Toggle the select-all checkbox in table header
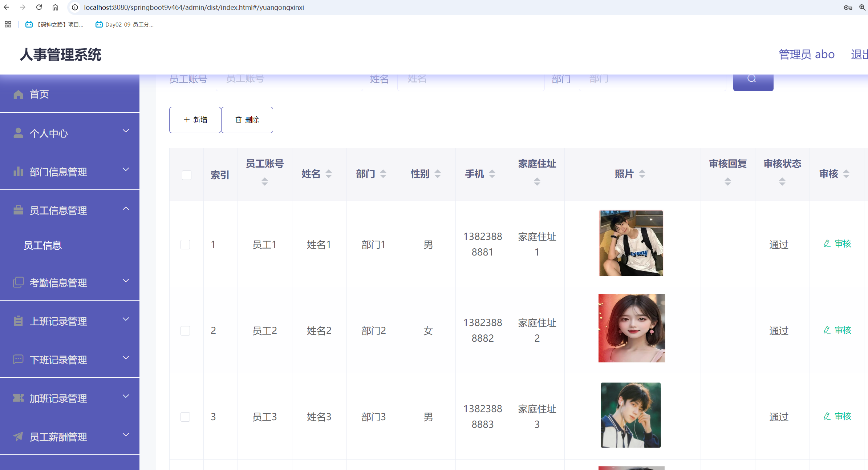The width and height of the screenshot is (868, 470). point(187,175)
